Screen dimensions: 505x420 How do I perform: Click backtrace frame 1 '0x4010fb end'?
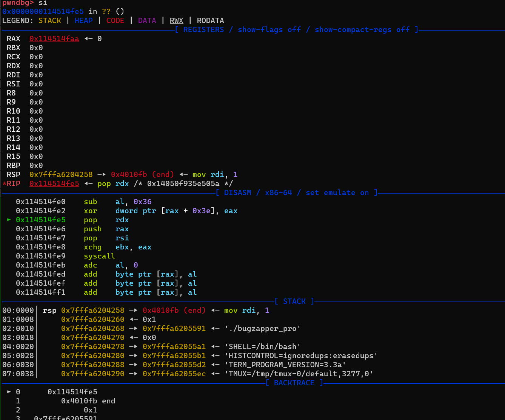[88, 401]
